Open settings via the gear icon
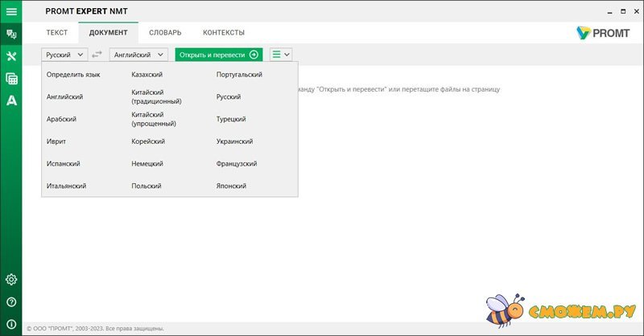 point(11,280)
